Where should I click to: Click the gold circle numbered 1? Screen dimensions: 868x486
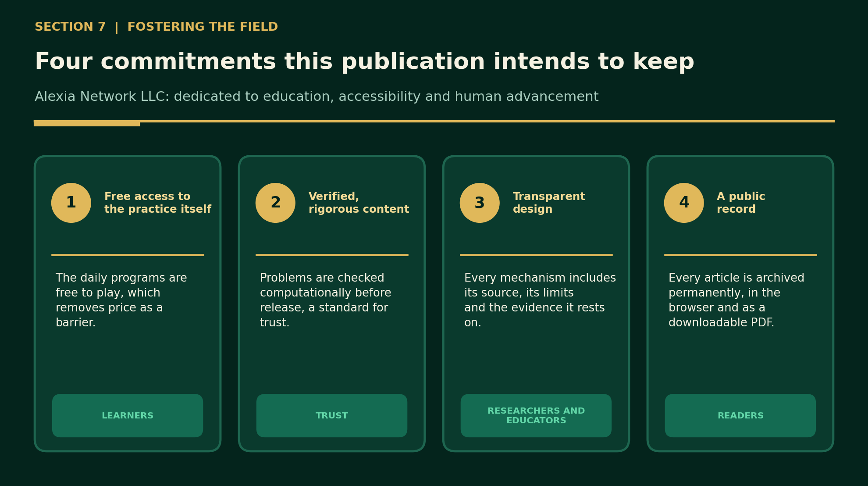coord(71,203)
